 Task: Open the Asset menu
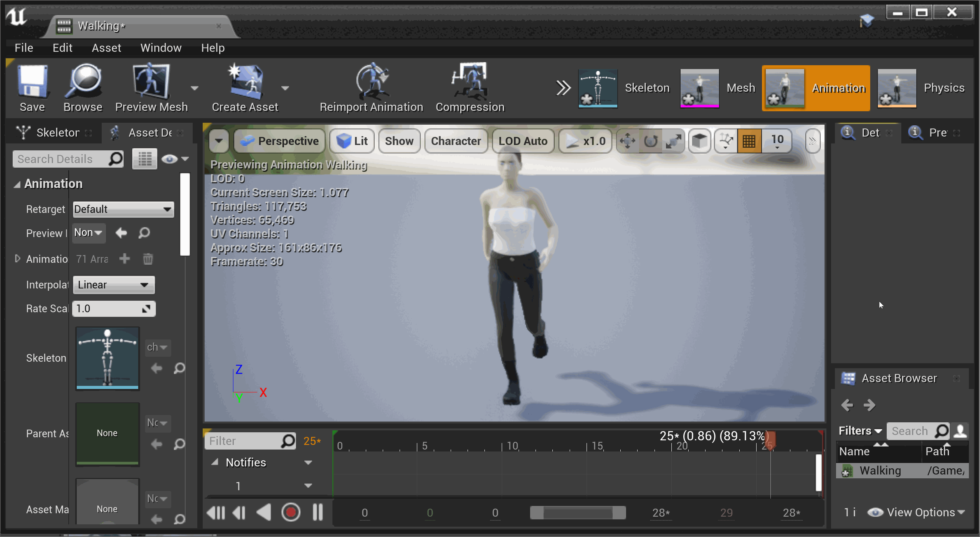(x=107, y=48)
